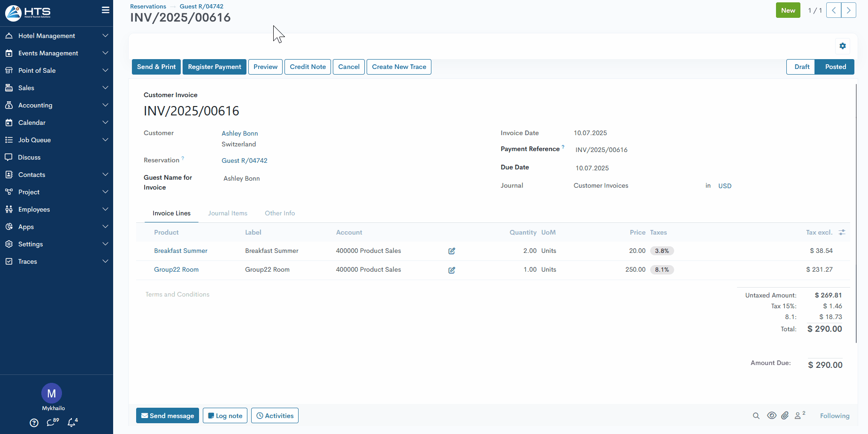Open notifications bell icon
The height and width of the screenshot is (434, 868).
point(71,423)
